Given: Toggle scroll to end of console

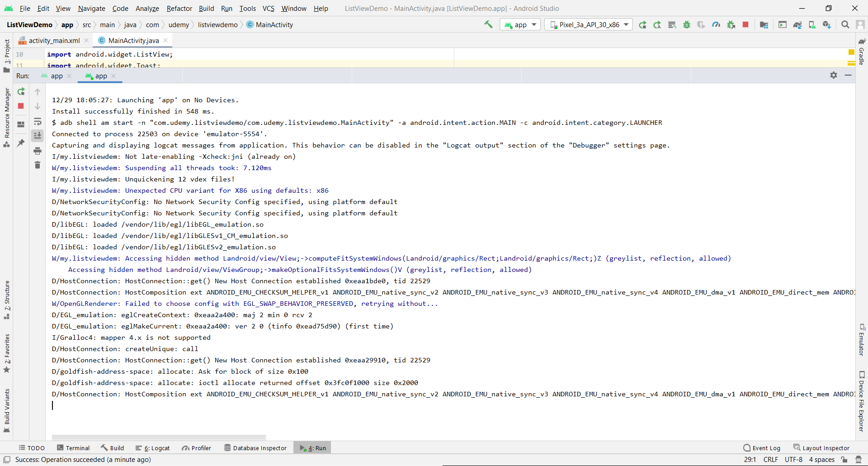Looking at the screenshot, I should [x=38, y=135].
